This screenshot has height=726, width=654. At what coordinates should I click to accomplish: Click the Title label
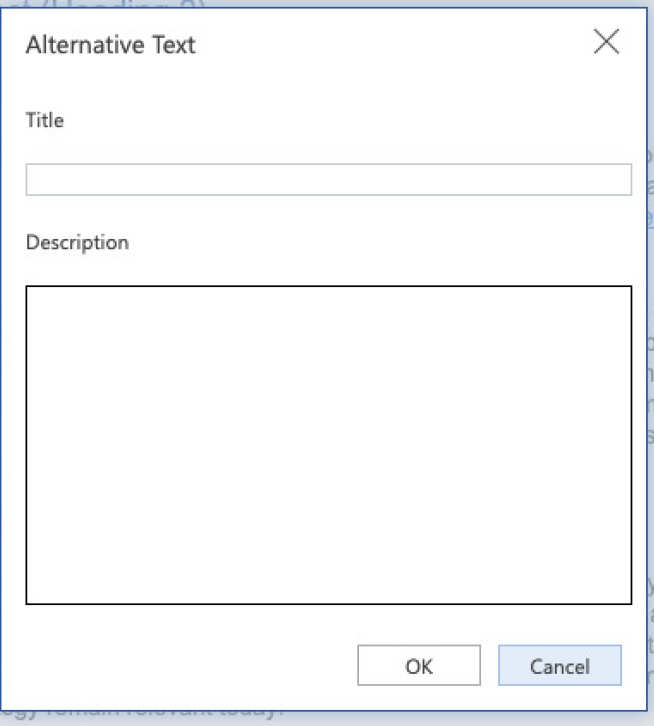[x=45, y=120]
